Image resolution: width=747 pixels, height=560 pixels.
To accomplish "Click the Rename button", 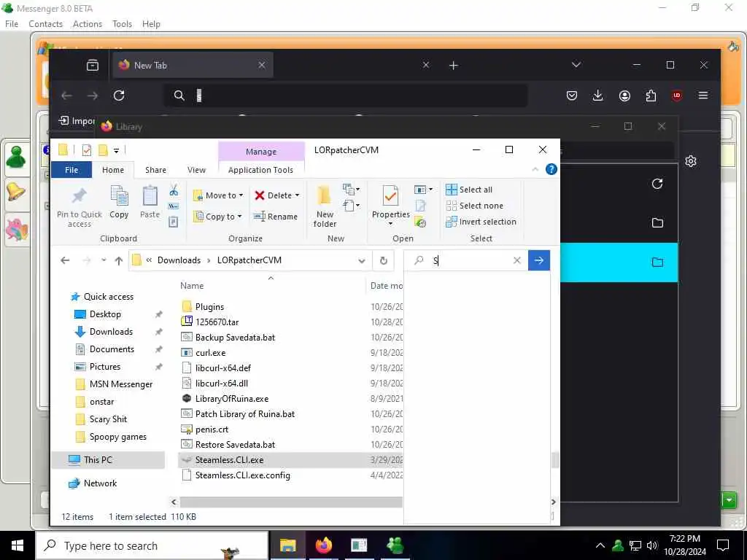I will [x=276, y=217].
